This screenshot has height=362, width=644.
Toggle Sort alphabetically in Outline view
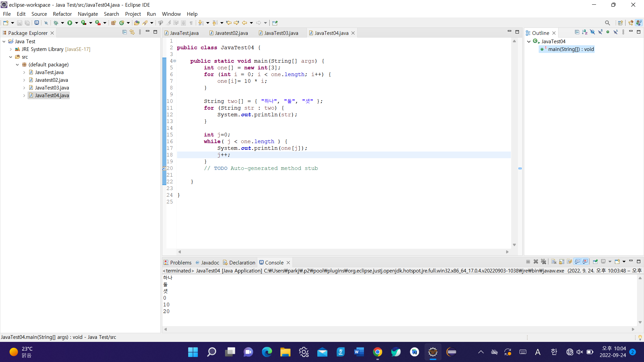tap(585, 32)
